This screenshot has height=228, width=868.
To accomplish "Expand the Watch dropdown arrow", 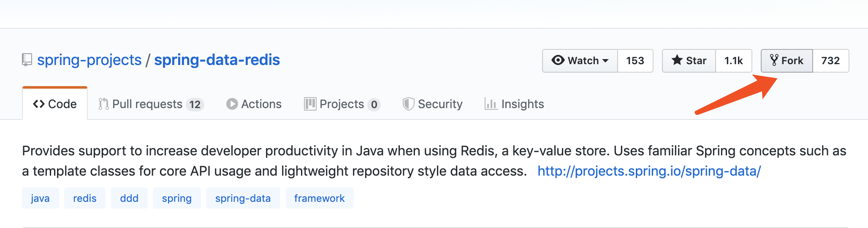I will 605,61.
